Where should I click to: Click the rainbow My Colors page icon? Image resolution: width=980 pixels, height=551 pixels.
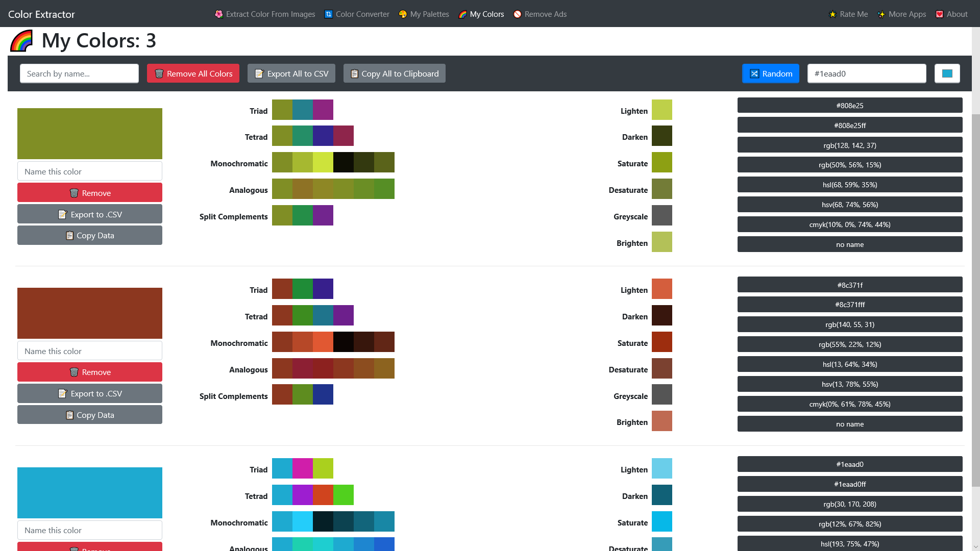pos(21,41)
